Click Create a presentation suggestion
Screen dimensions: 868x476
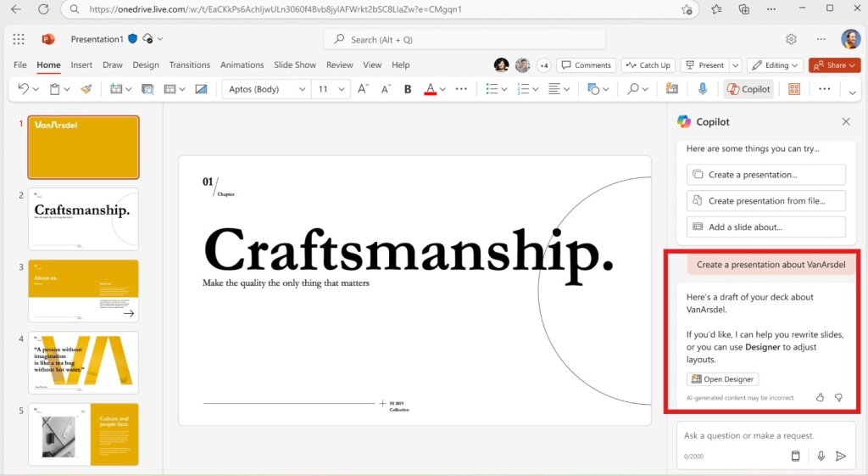766,175
